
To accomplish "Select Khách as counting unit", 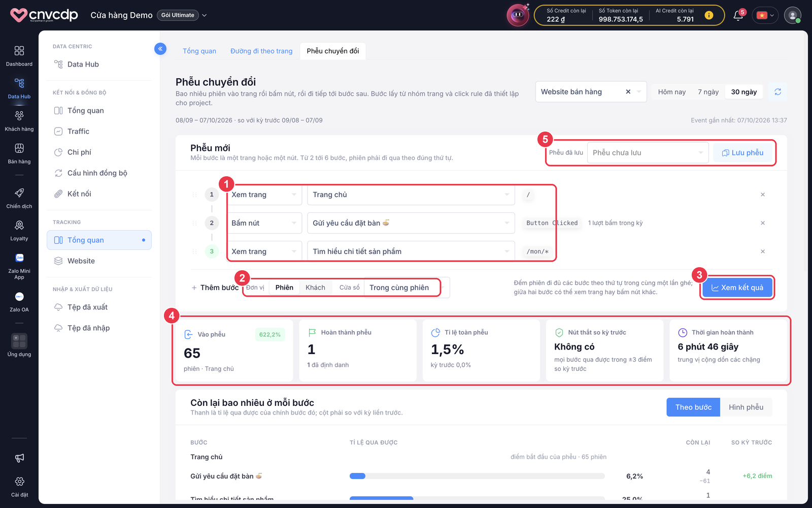I will click(x=315, y=288).
